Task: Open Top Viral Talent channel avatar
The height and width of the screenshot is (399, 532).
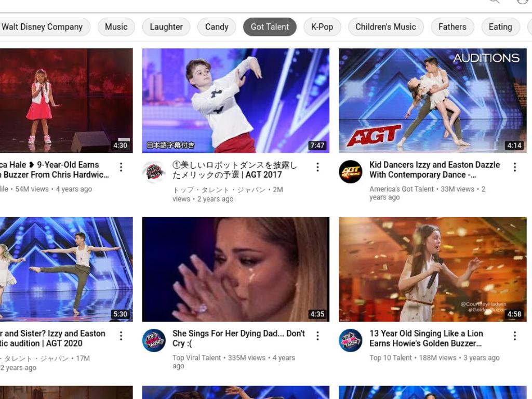Action: 154,340
